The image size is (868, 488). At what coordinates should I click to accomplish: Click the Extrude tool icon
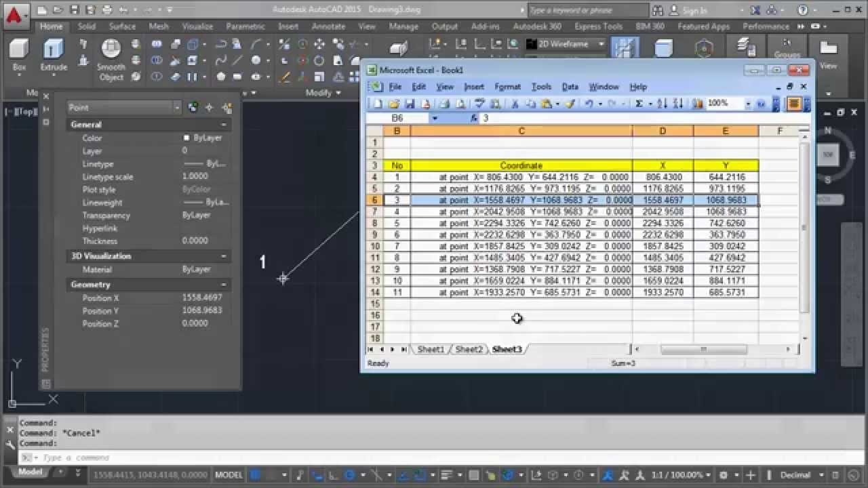point(54,55)
